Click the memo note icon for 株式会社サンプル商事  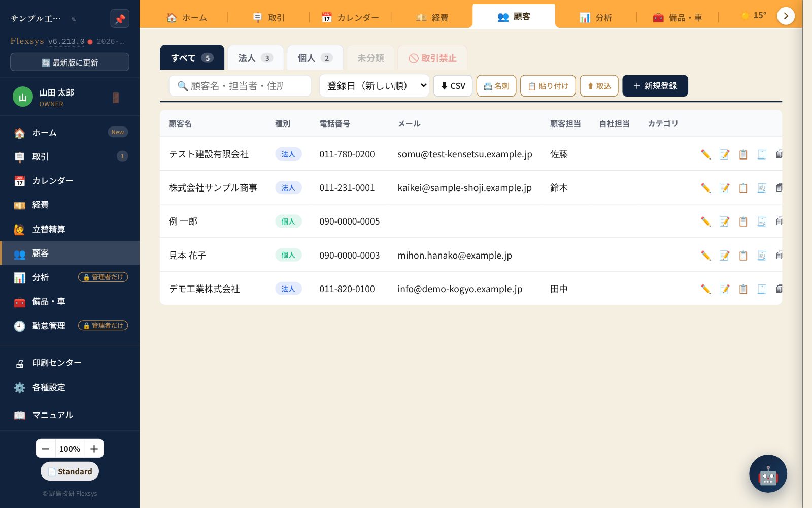tap(725, 188)
